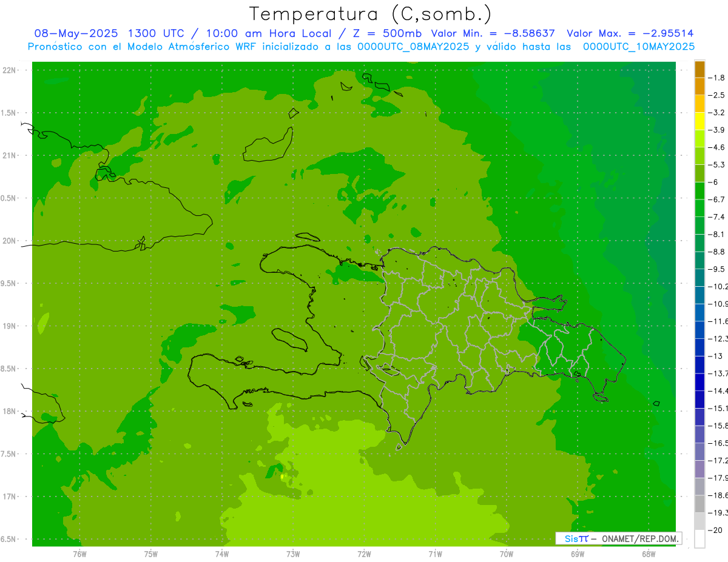Click the '-6' colorbar label
The width and height of the screenshot is (728, 562).
coord(713,182)
